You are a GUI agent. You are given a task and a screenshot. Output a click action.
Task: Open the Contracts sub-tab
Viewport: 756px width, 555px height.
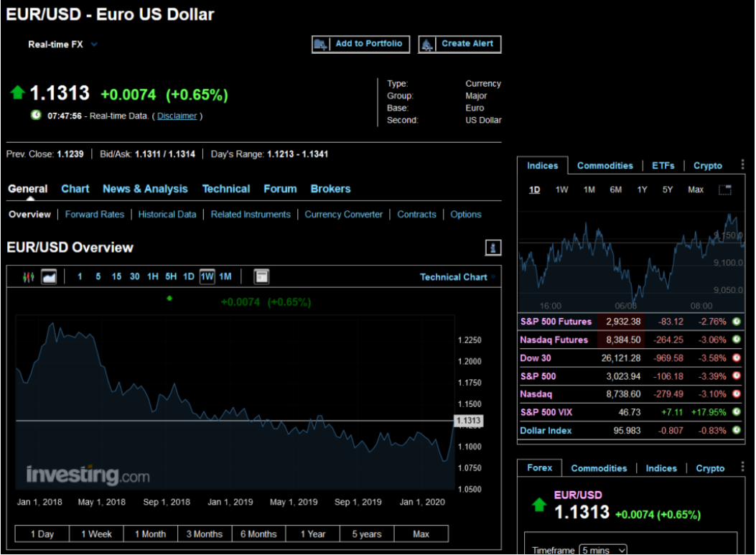[x=416, y=215]
